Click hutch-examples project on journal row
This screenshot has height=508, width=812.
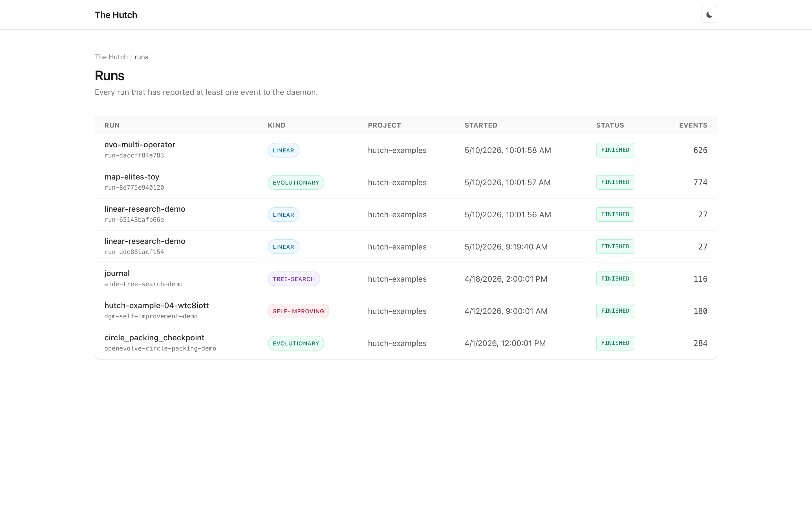pos(397,279)
